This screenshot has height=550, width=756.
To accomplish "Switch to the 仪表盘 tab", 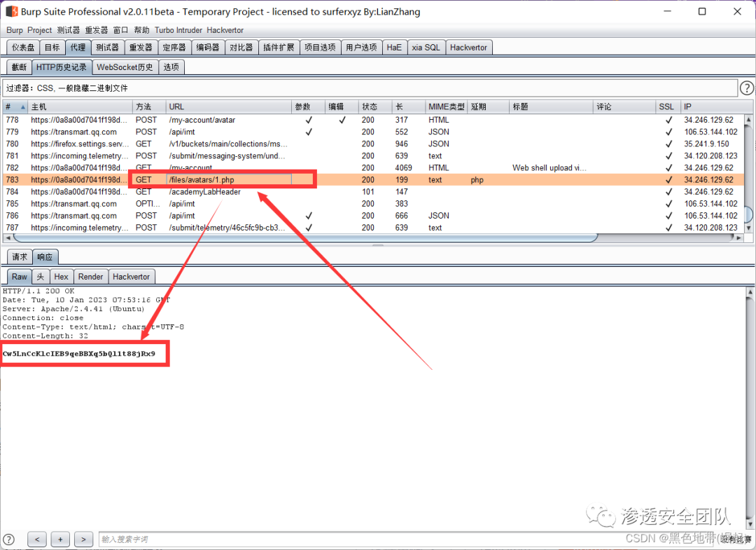I will (x=23, y=47).
